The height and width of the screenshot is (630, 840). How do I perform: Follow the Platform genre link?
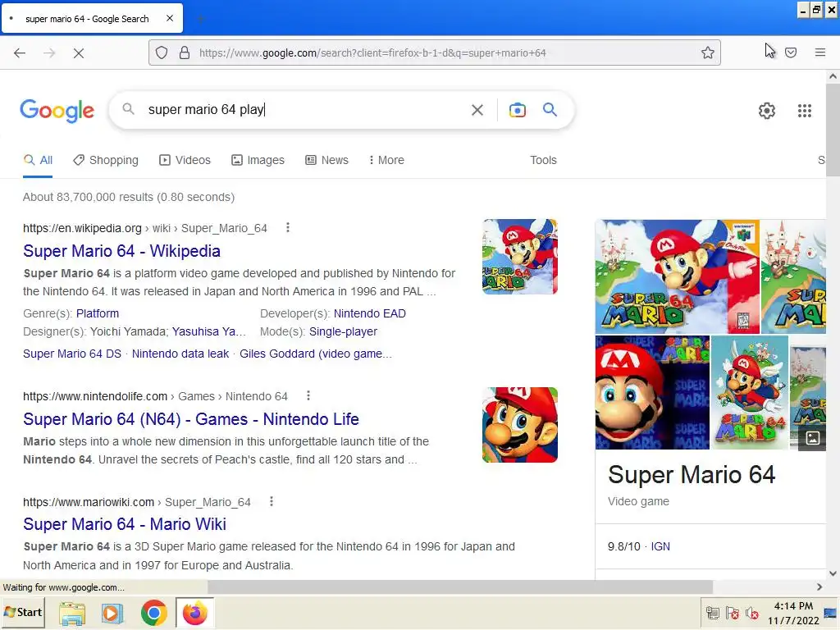point(98,313)
